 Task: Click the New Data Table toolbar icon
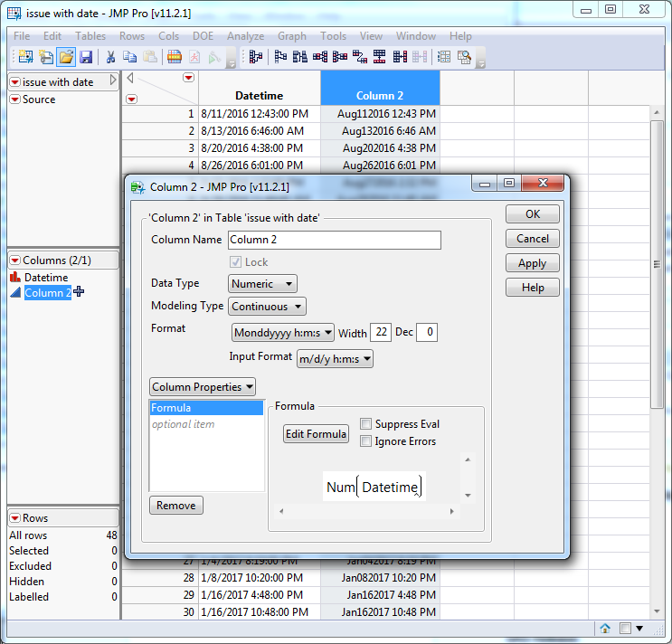point(25,57)
